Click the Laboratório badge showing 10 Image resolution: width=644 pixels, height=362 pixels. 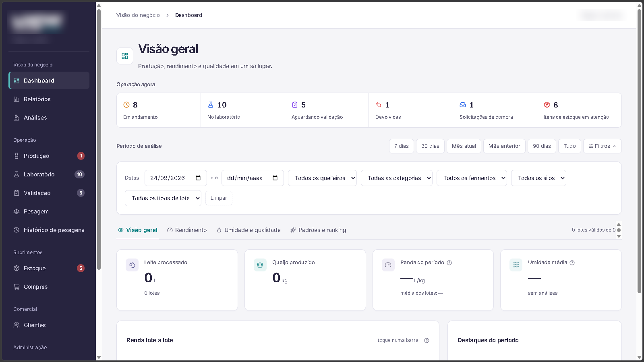pos(80,174)
